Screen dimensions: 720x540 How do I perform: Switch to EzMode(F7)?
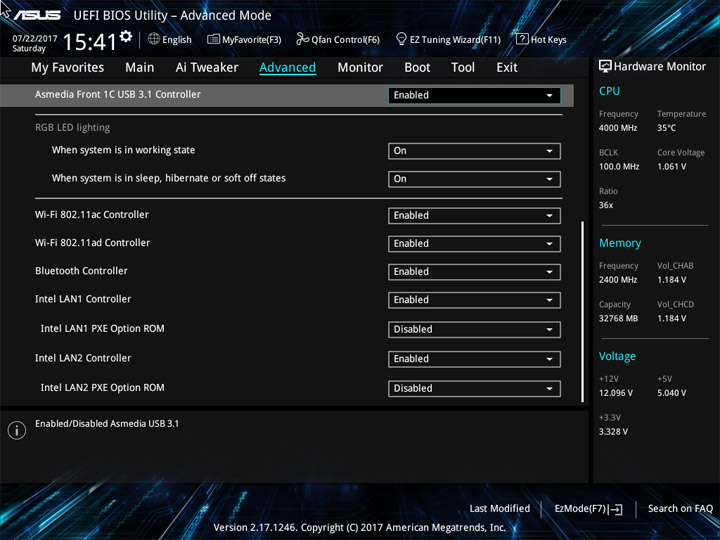click(x=588, y=509)
